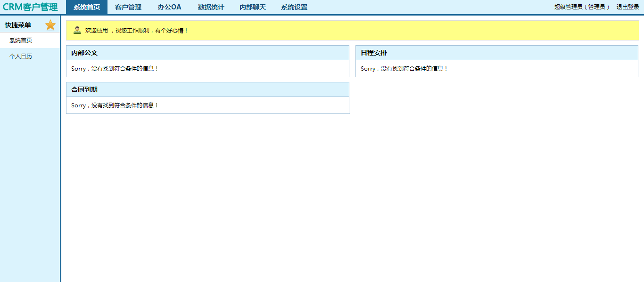This screenshot has height=282, width=644.
Task: Open the 办公OA menu tab
Action: pyautogui.click(x=170, y=7)
